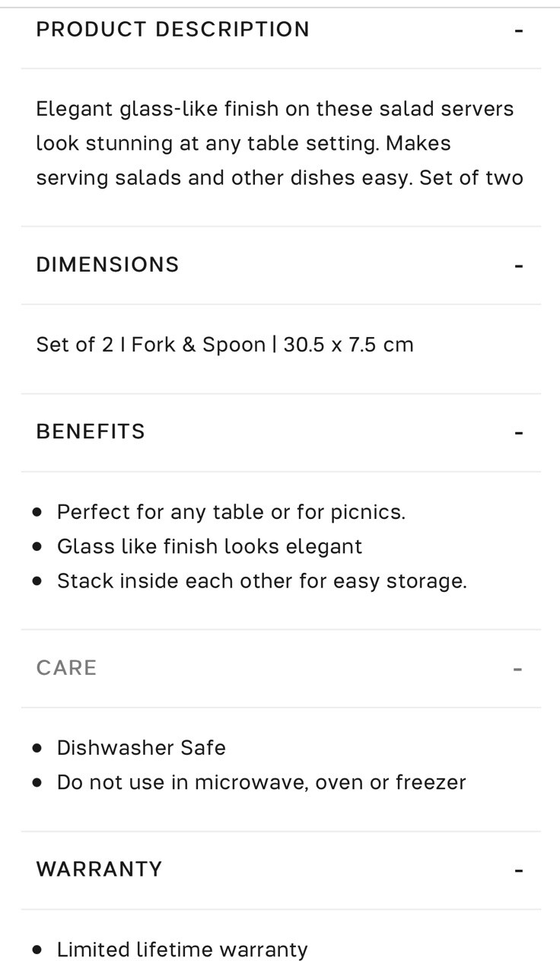Collapse Benefits section with minus icon
The width and height of the screenshot is (560, 961).
point(519,432)
